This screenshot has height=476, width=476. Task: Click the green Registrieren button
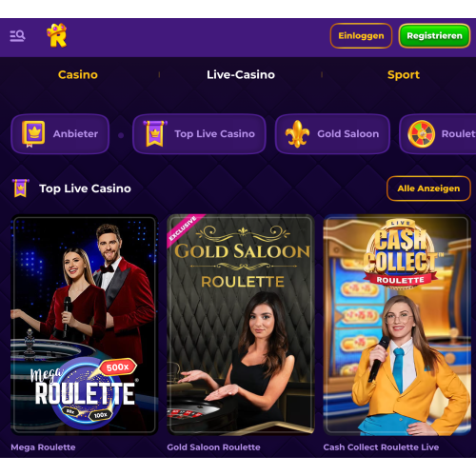pyautogui.click(x=434, y=35)
